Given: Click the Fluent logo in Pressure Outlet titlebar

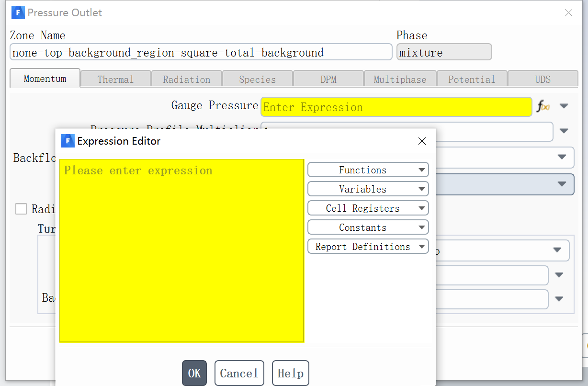Looking at the screenshot, I should pos(17,12).
